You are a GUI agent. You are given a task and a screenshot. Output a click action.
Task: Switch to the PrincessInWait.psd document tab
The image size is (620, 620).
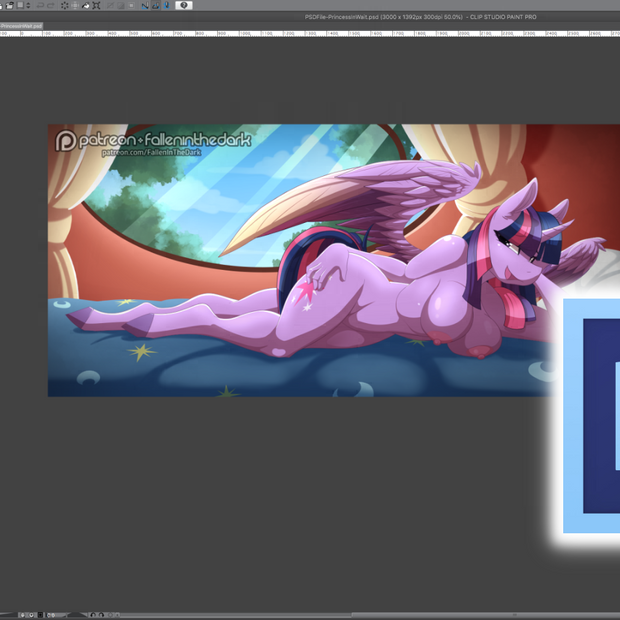tap(22, 26)
